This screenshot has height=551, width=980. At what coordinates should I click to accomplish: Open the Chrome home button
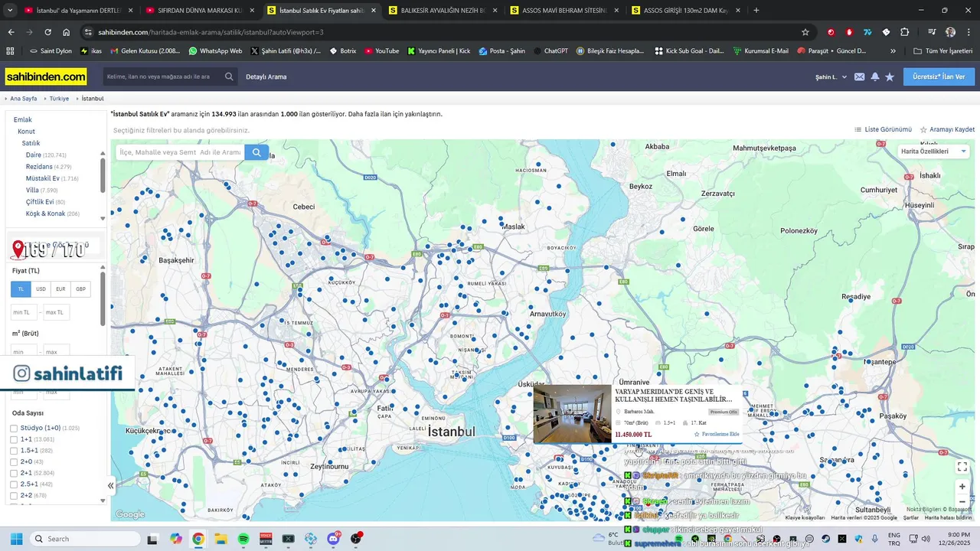(67, 32)
